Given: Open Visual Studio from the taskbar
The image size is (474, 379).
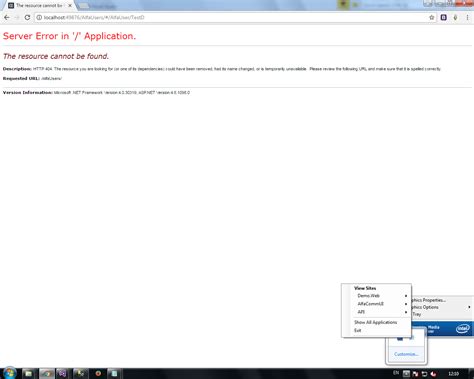Looking at the screenshot, I should tap(62, 373).
